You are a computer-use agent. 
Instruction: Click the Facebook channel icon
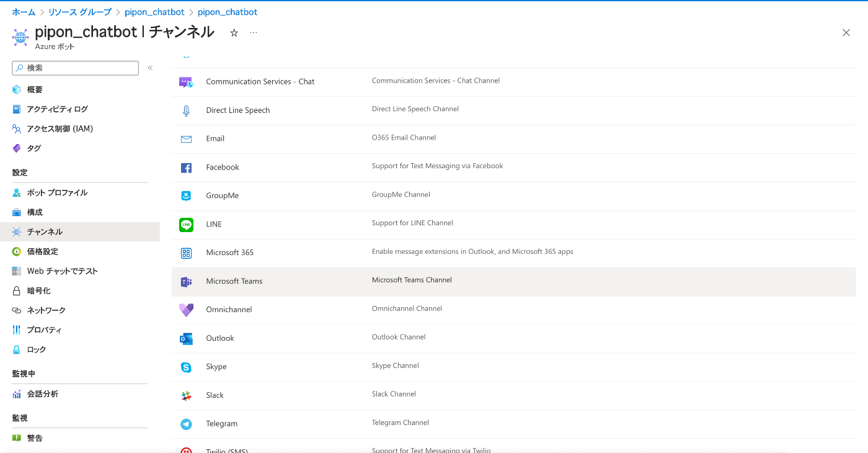[186, 168]
